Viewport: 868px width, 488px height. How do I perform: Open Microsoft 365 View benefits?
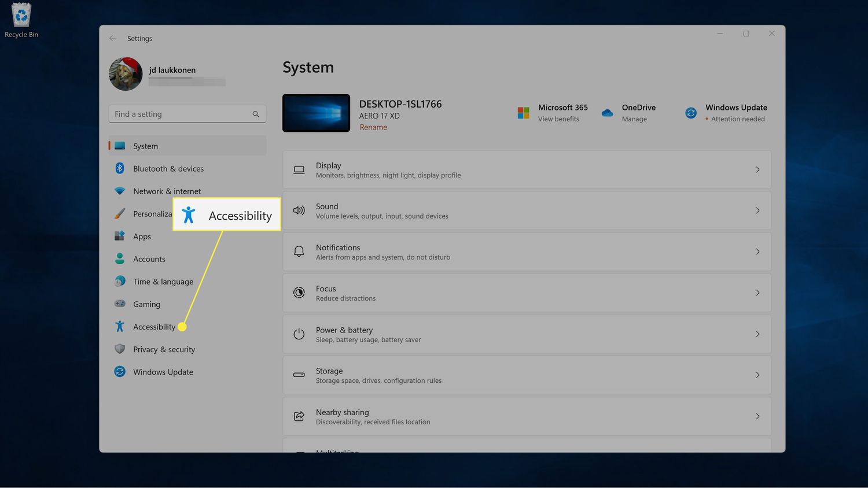pos(552,113)
